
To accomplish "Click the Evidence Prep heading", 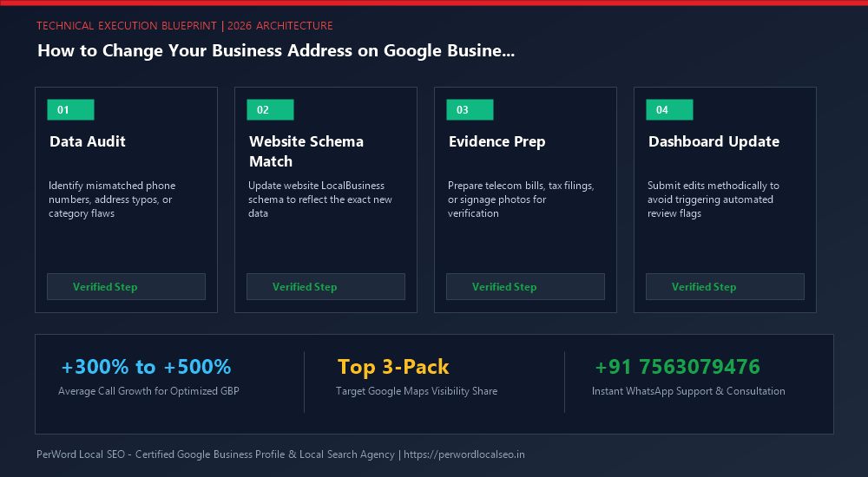I will 497,141.
